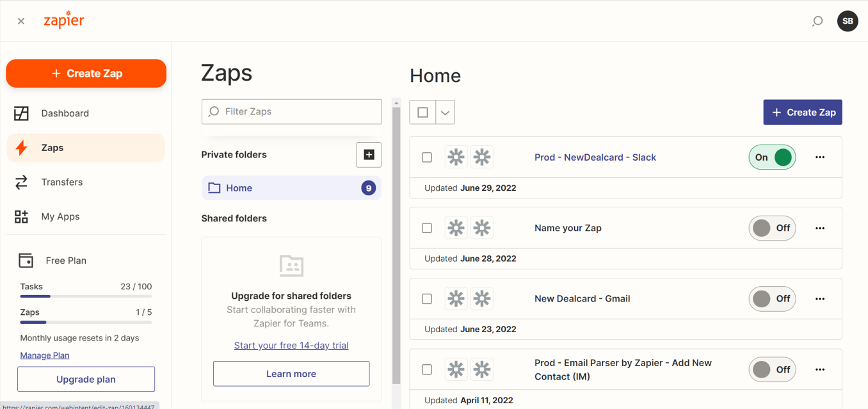Screen dimensions: 868x409
Task: Click the Zaps usage progress bar
Action: (x=86, y=322)
